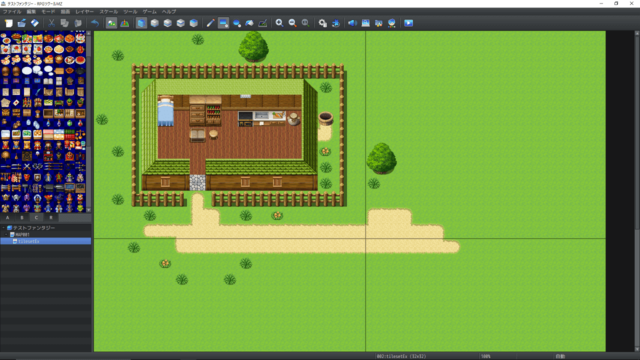Select the Flood Fill tool
Viewport: 640px width, 360px height.
click(249, 23)
